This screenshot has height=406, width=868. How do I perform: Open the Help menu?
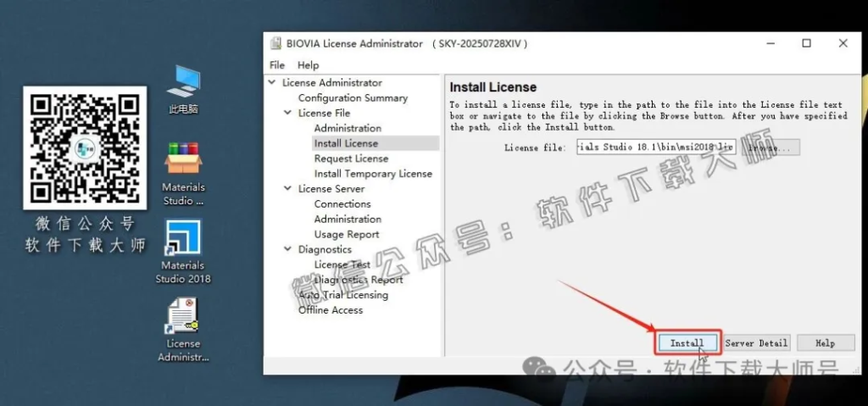click(x=308, y=64)
